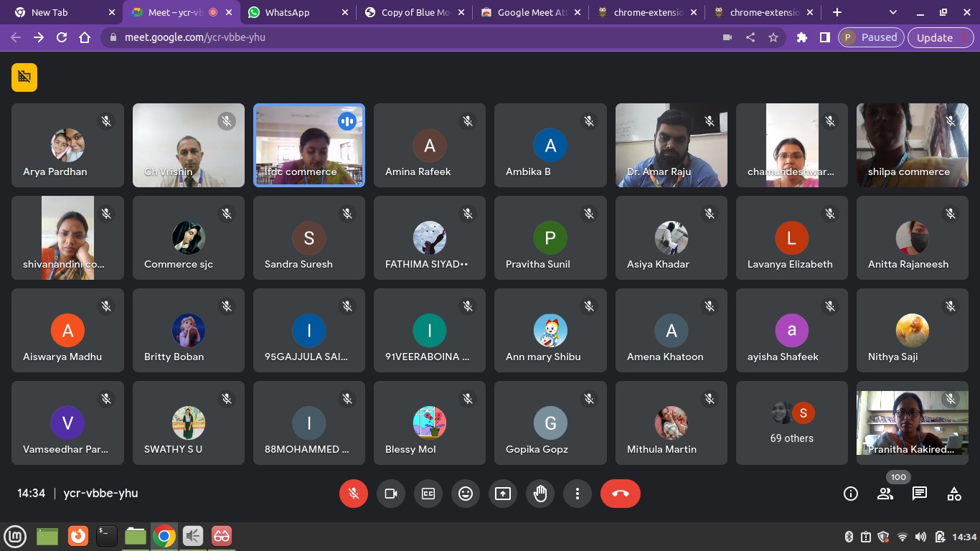The width and height of the screenshot is (980, 551).
Task: Click the Chrome Update button
Action: point(934,37)
